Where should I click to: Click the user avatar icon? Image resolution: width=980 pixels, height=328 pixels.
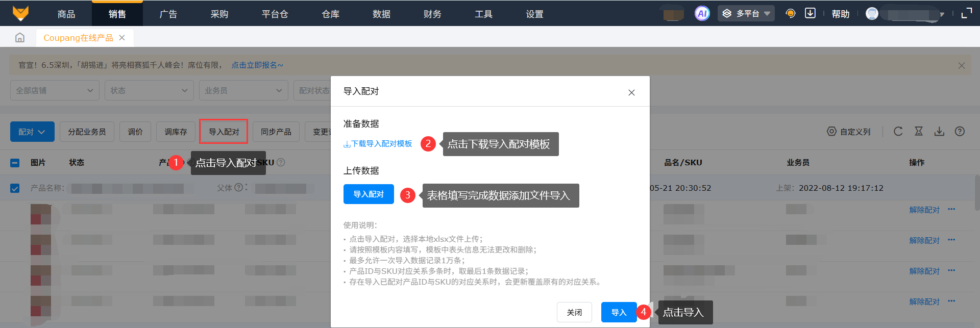point(872,14)
